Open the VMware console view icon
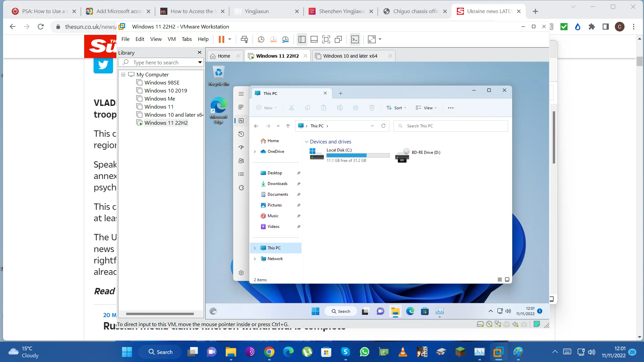The width and height of the screenshot is (644, 362). [x=355, y=39]
